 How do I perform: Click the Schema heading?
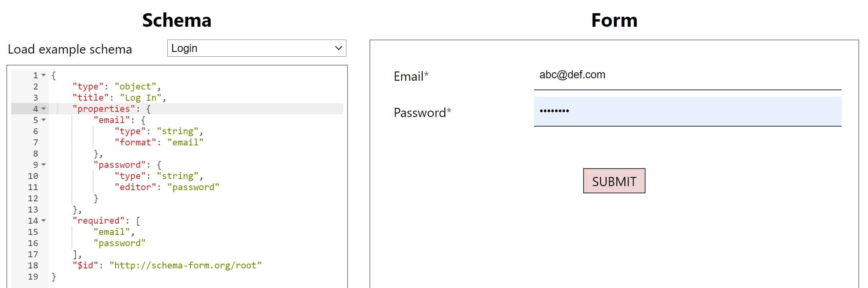coord(177,20)
